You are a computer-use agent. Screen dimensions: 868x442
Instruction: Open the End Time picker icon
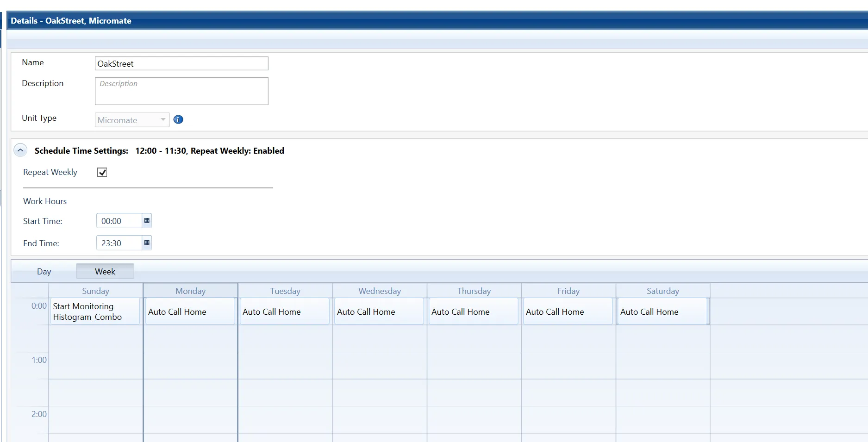tap(147, 243)
